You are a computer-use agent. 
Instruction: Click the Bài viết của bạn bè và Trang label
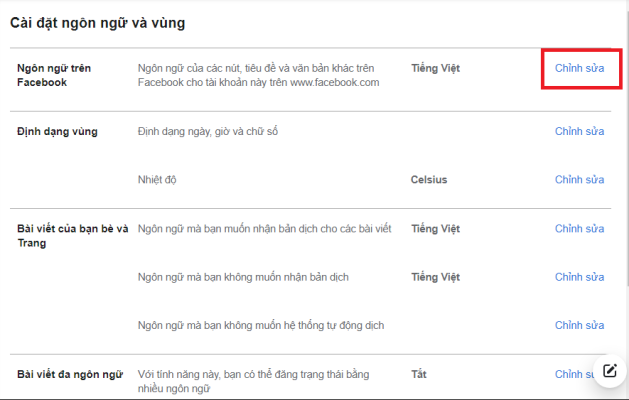pos(73,236)
